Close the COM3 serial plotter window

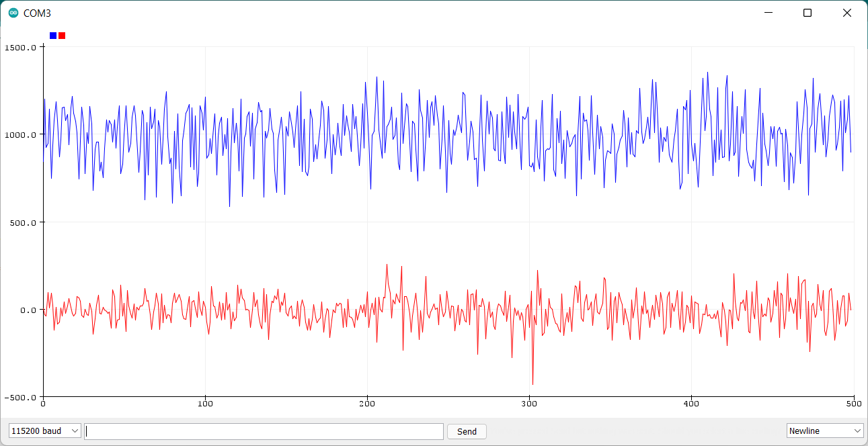pyautogui.click(x=847, y=13)
